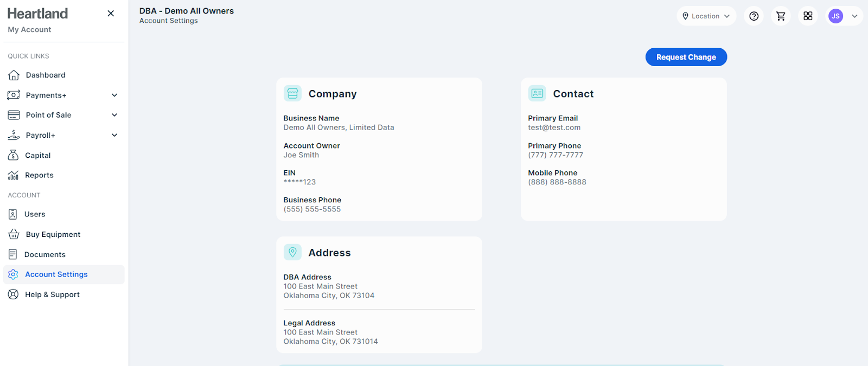
Task: Click the Heartland logo
Action: pyautogui.click(x=37, y=14)
